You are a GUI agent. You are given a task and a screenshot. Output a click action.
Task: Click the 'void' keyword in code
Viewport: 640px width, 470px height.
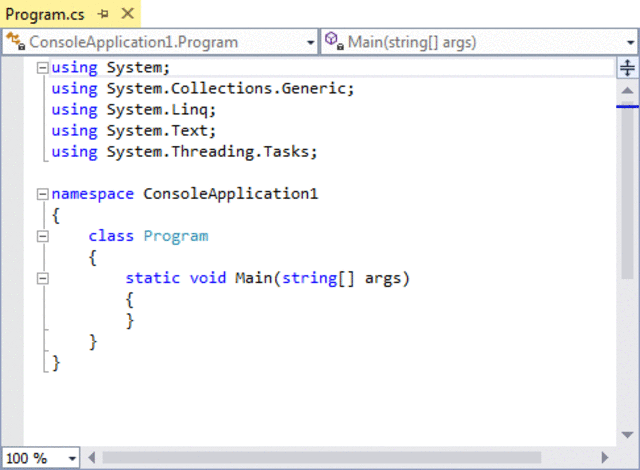[208, 278]
